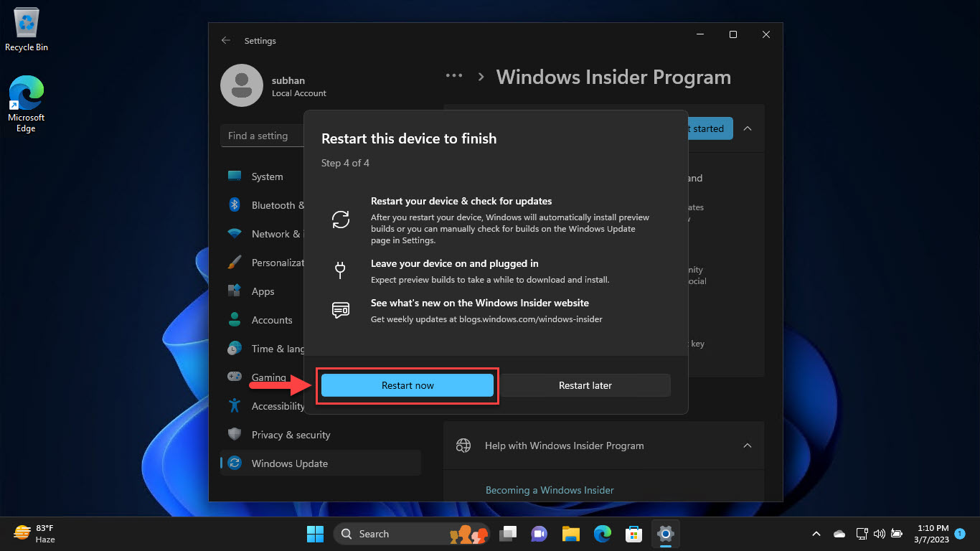The image size is (980, 551).
Task: Click the Restart now button
Action: (407, 385)
